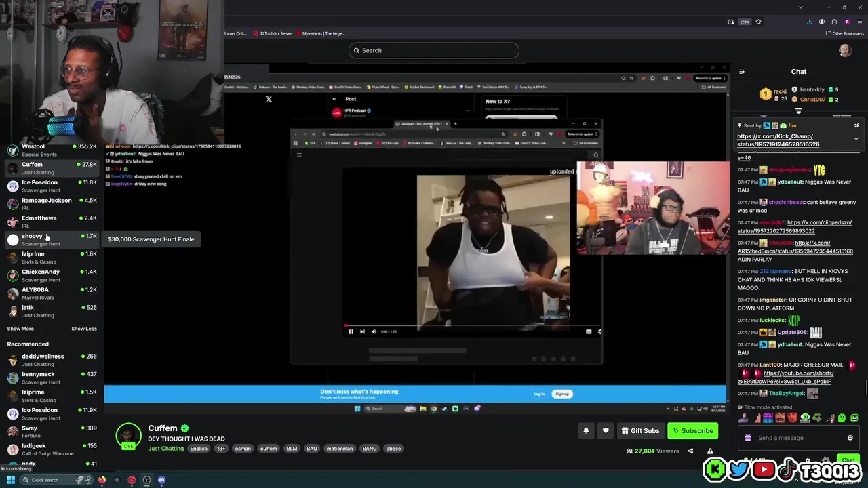Open the Other Bookmarks folder

pos(845,33)
